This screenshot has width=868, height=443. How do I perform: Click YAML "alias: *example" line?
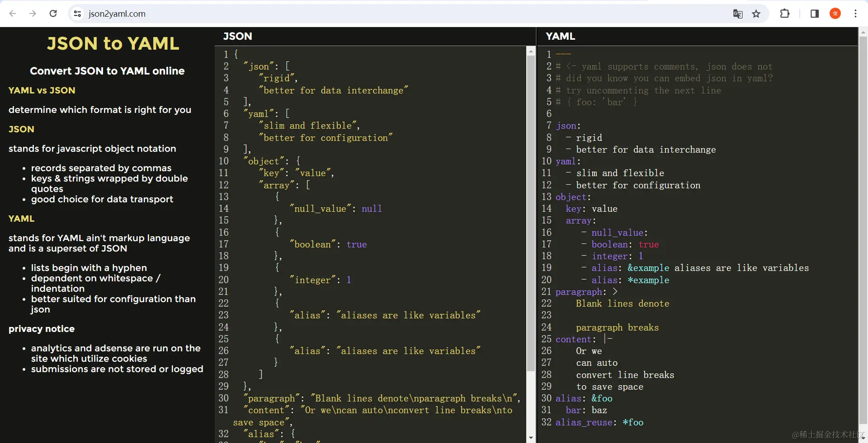coord(625,280)
